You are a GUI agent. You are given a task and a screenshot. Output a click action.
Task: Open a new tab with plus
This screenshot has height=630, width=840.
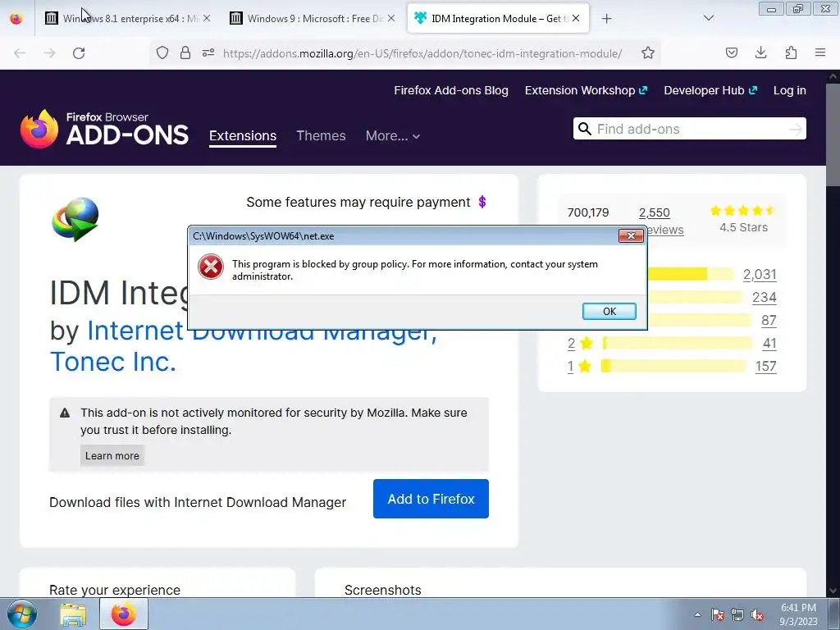coord(606,19)
